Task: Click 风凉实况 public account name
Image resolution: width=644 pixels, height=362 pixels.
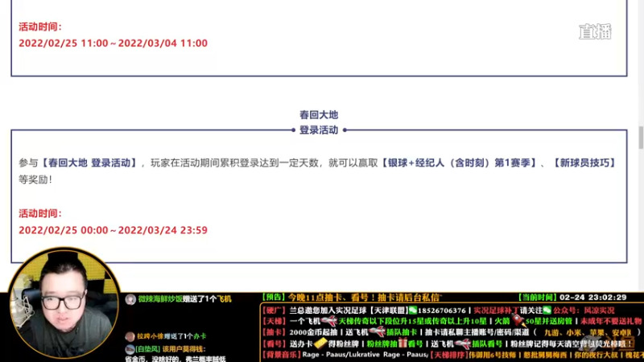Action: pyautogui.click(x=599, y=311)
